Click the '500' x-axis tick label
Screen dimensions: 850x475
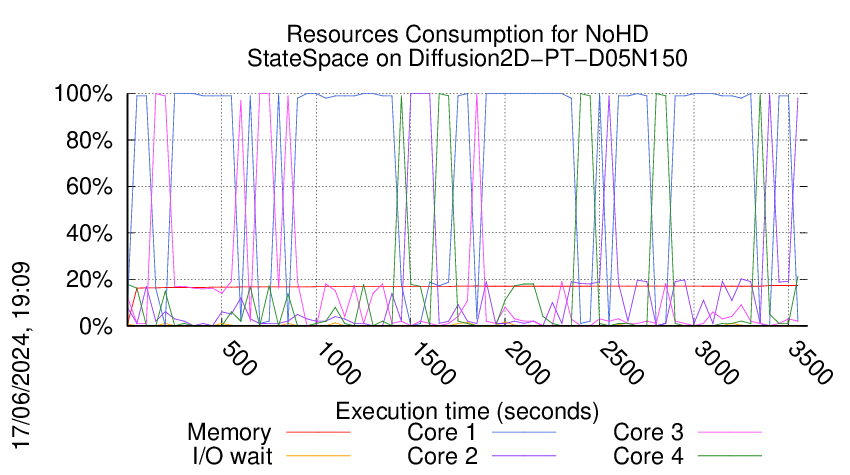pos(239,358)
